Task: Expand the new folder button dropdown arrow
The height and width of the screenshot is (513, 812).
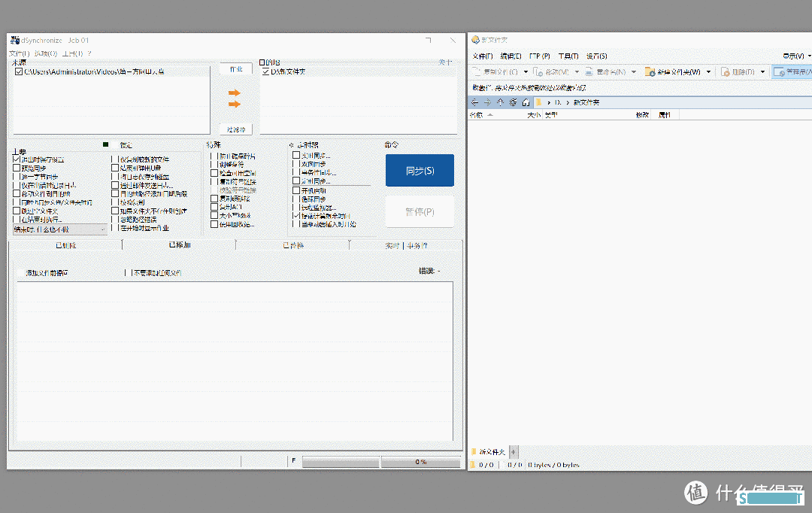Action: point(708,72)
